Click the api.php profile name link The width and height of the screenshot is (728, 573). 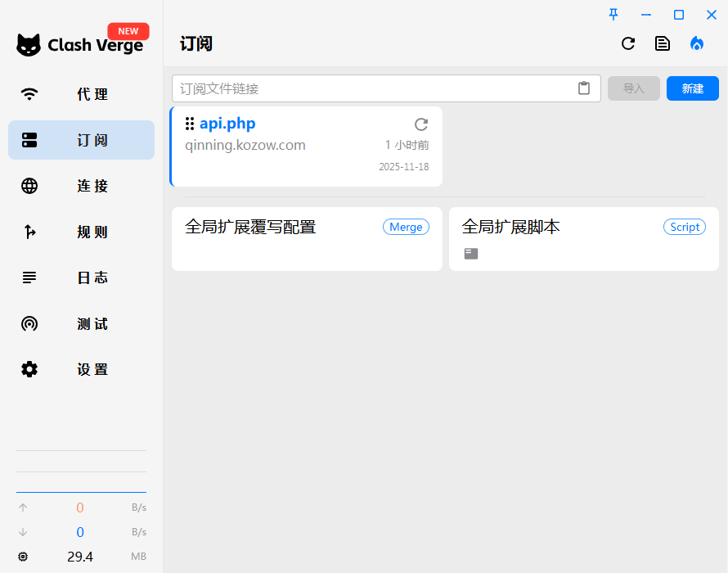[227, 124]
